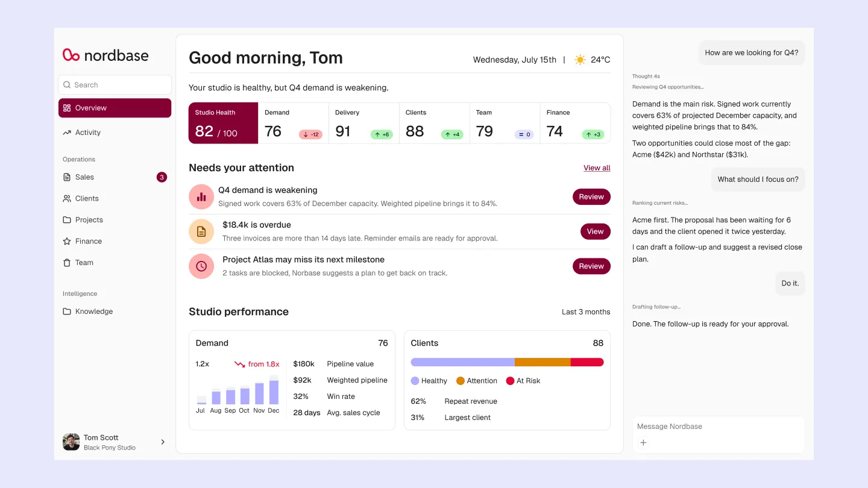This screenshot has width=868, height=488.
Task: Click the "Thought 4s" label in chat
Action: tap(646, 77)
